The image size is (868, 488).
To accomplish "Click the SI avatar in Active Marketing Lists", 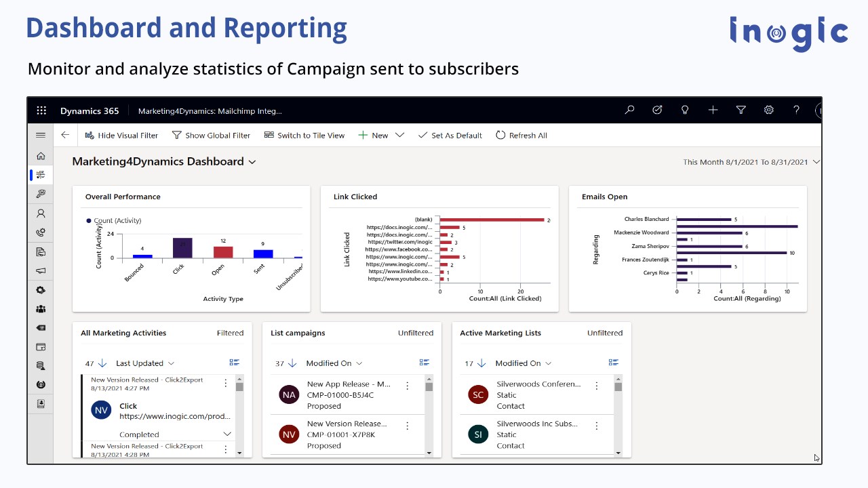I will point(478,434).
